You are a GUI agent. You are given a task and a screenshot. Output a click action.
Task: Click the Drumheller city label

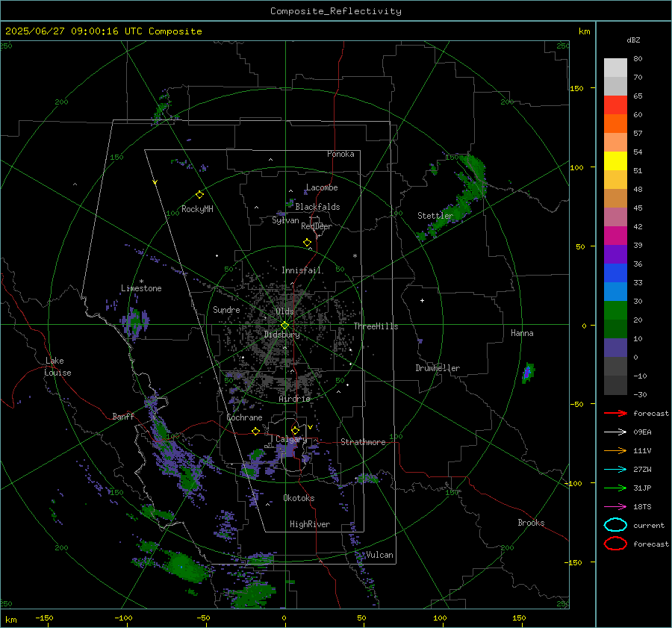(438, 368)
